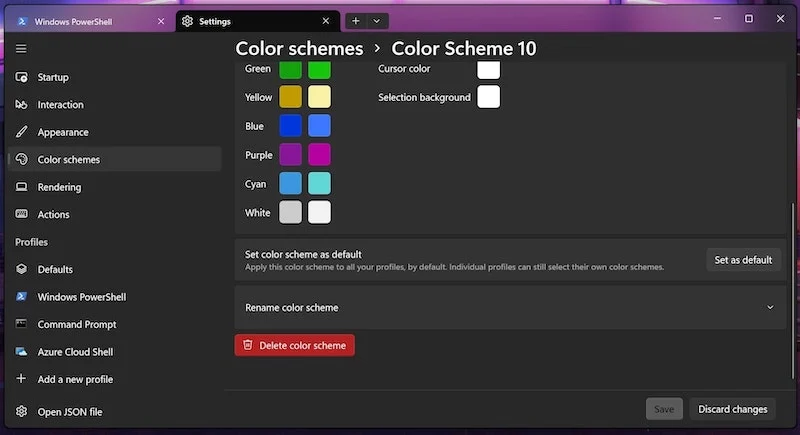Viewport: 800px width, 435px height.
Task: Click the plus icon for new profile
Action: click(21, 378)
